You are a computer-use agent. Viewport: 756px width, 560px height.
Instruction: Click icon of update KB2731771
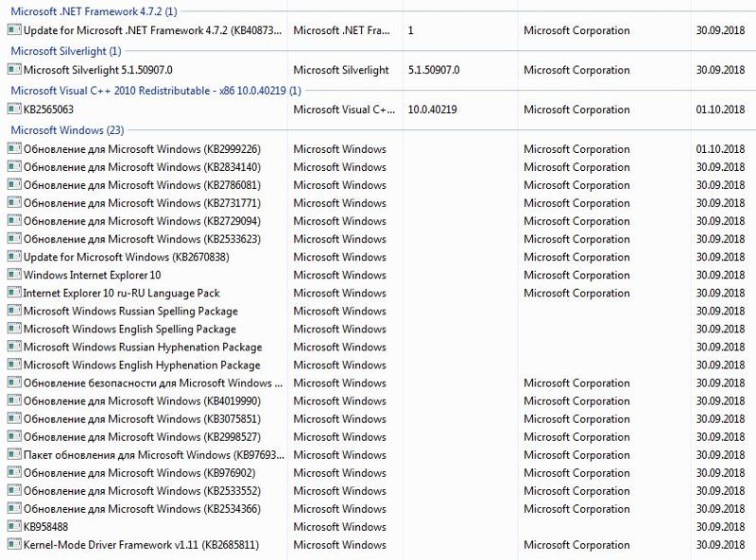point(14,202)
